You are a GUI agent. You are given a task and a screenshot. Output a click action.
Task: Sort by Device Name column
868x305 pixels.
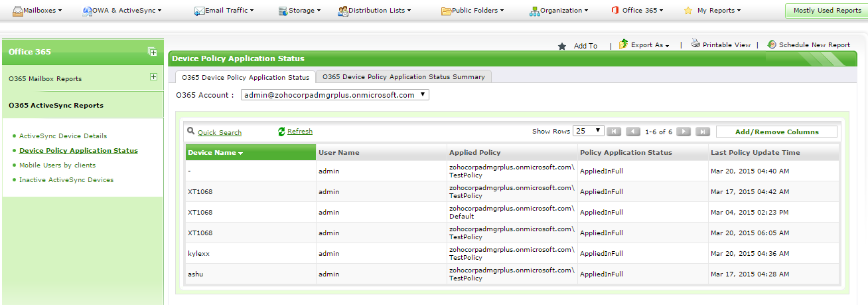pyautogui.click(x=250, y=152)
